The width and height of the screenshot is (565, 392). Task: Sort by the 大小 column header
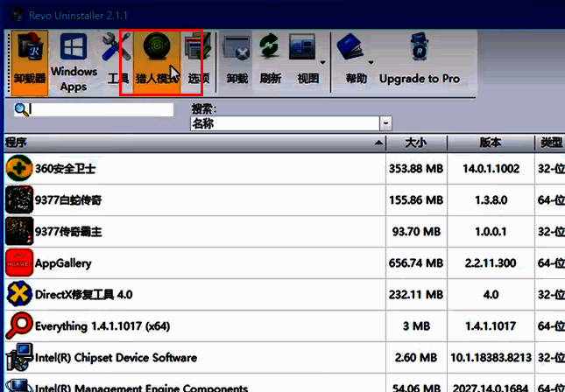click(x=416, y=143)
